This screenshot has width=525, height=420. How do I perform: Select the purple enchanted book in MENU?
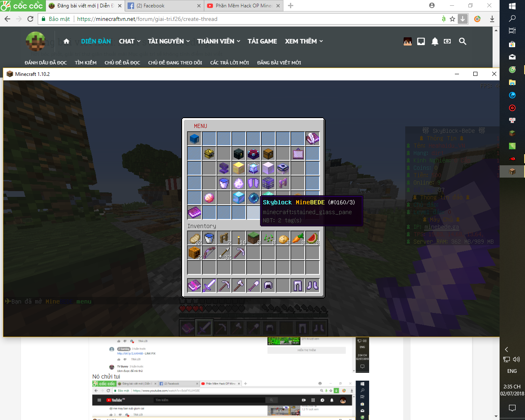click(194, 212)
